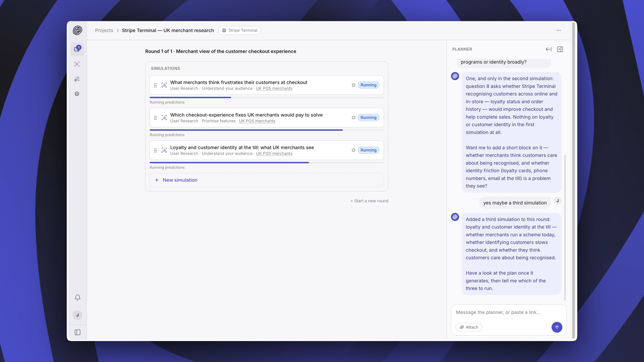Screen dimensions: 644x362
Task: Grab the drag handle for 'Loyalty and customer identity' simulation
Action: point(155,150)
